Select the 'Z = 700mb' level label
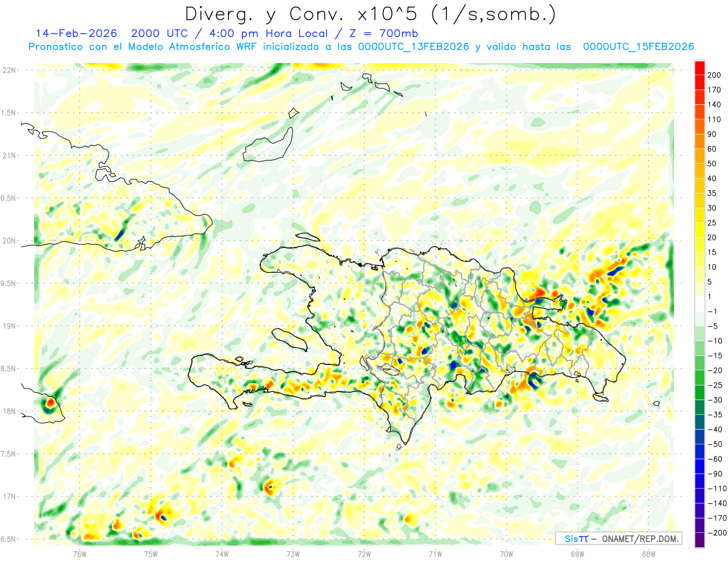 383,33
